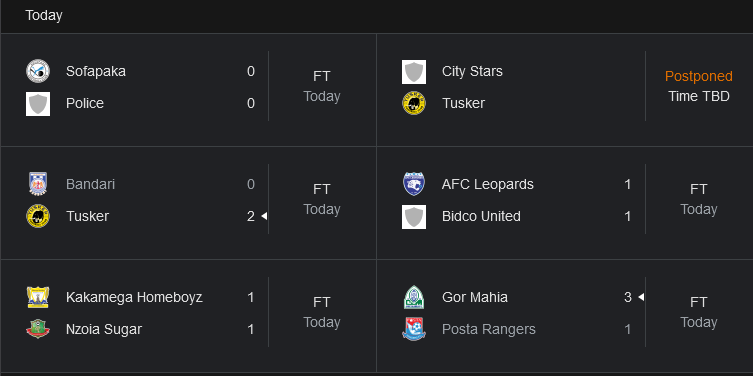Click the winner arrow next to Tusker's score
Viewport: 753px width, 376px height.
264,217
